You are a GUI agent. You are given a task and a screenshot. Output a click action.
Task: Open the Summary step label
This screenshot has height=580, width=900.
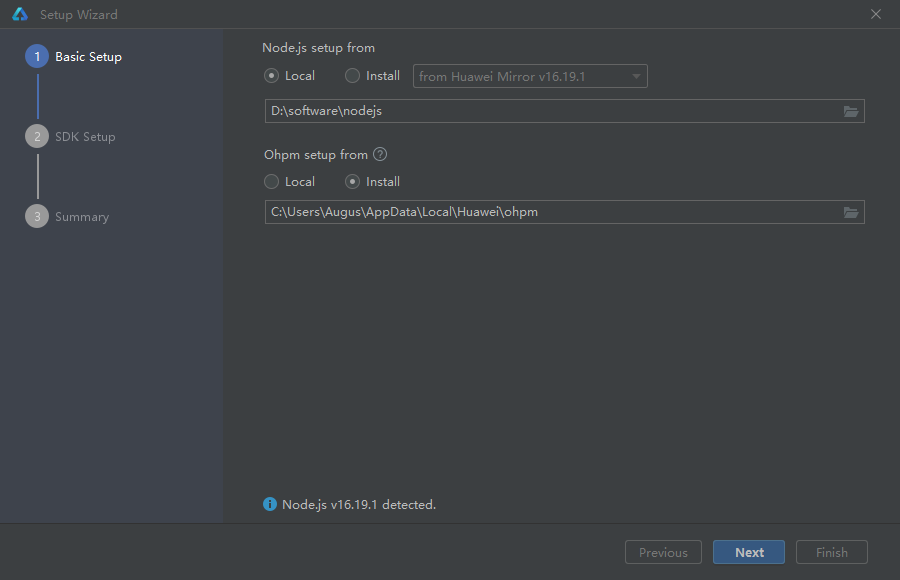82,217
